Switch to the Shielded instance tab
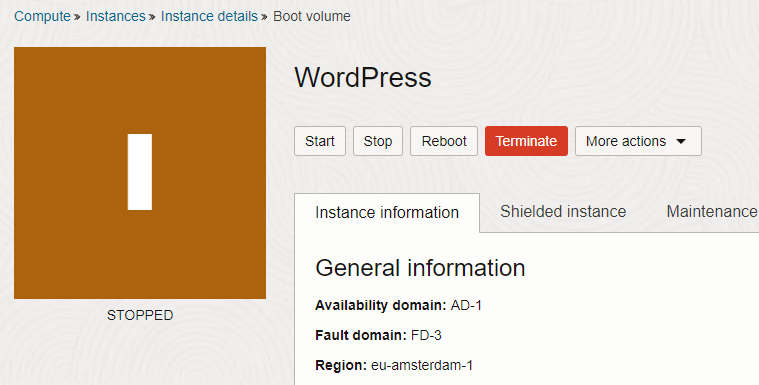This screenshot has width=759, height=385. [563, 212]
